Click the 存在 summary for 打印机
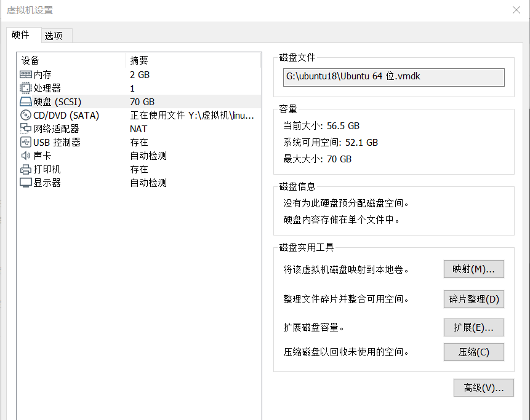 tap(139, 169)
